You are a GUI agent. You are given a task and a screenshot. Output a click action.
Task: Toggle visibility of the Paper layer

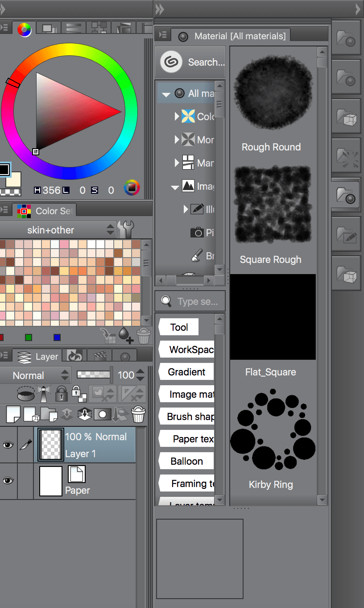[x=8, y=481]
